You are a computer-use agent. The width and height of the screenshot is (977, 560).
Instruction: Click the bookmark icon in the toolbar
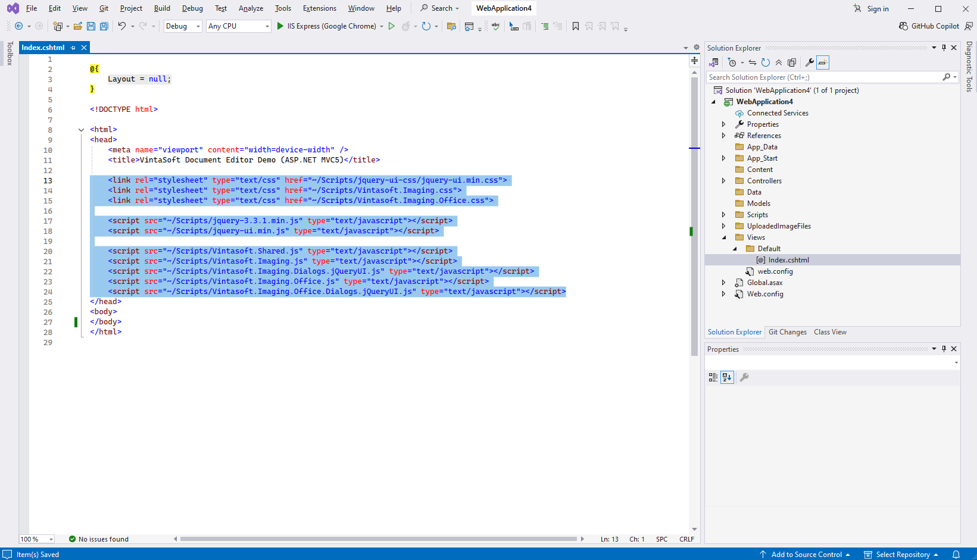pyautogui.click(x=575, y=26)
